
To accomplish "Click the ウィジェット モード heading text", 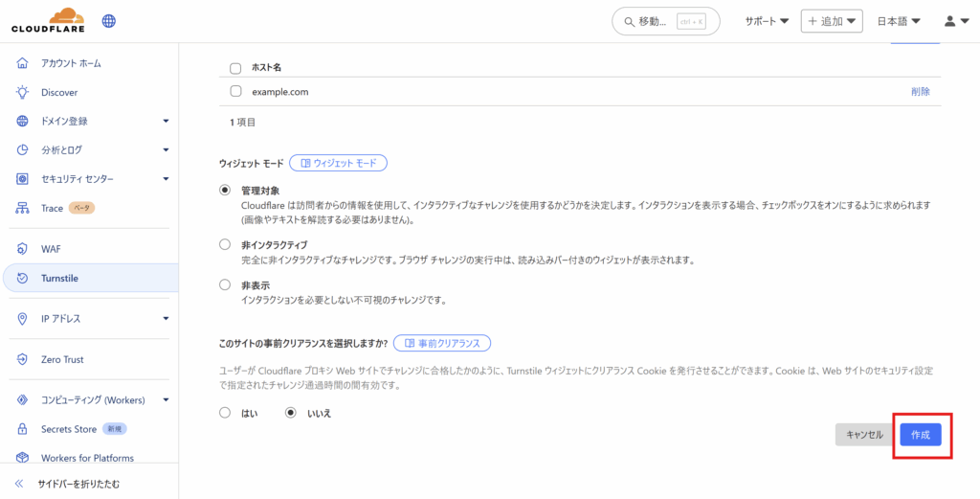I will click(x=252, y=163).
